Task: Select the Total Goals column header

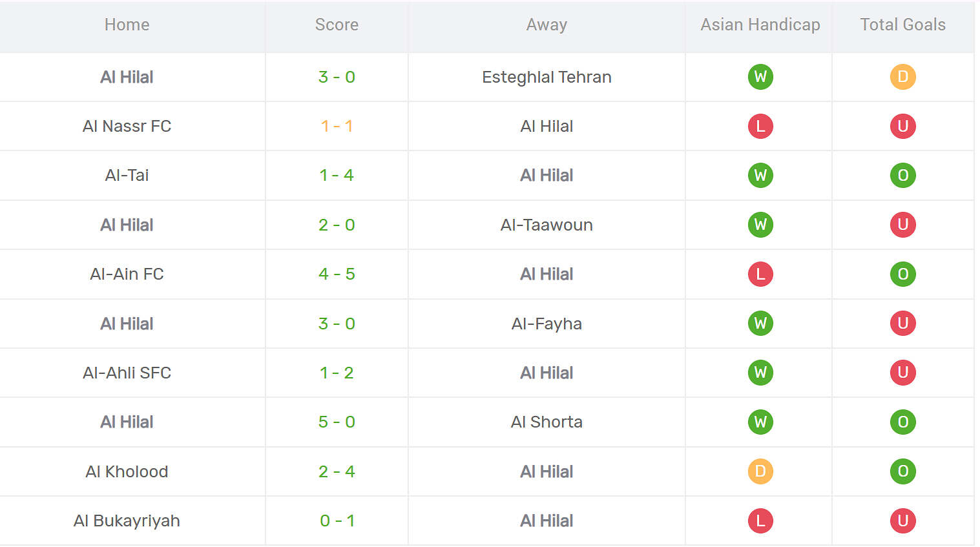Action: (902, 25)
